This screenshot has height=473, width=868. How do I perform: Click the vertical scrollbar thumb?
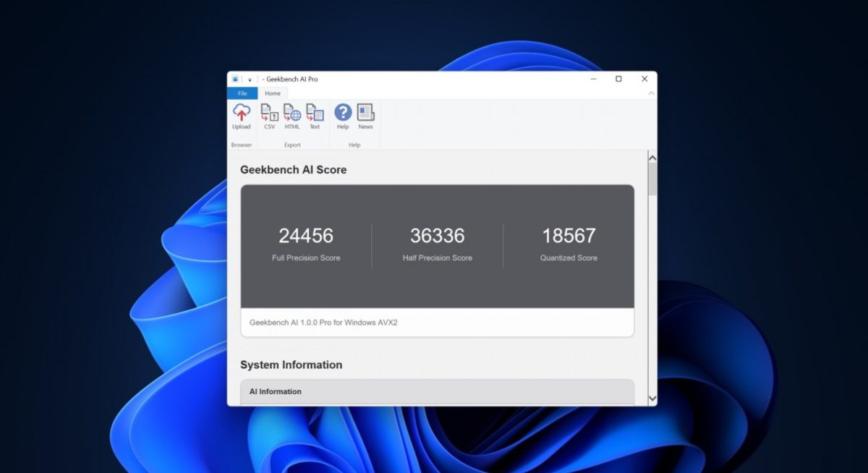[652, 179]
